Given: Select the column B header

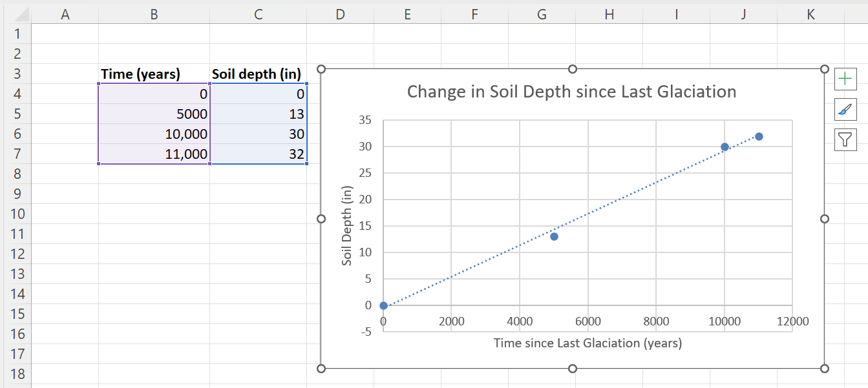Looking at the screenshot, I should pos(154,14).
